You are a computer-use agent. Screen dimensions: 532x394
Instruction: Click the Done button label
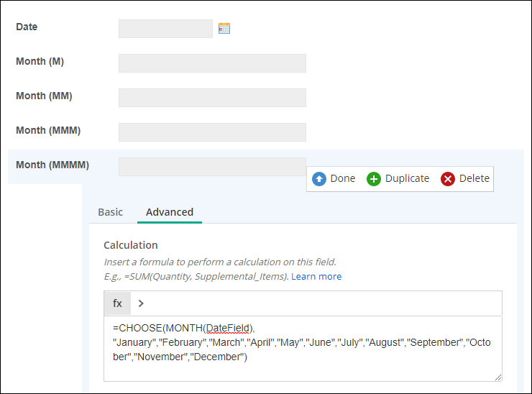pos(343,178)
